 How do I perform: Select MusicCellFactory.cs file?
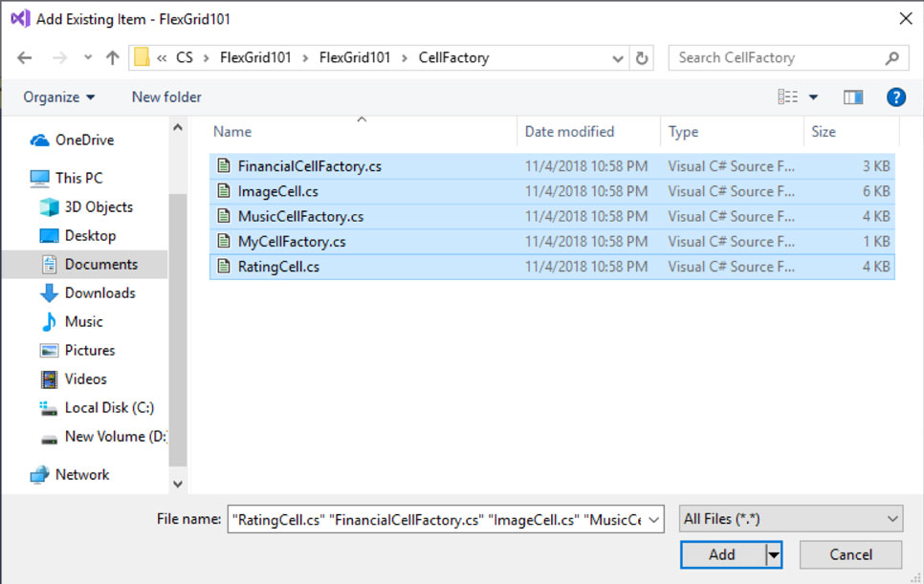[552, 217]
